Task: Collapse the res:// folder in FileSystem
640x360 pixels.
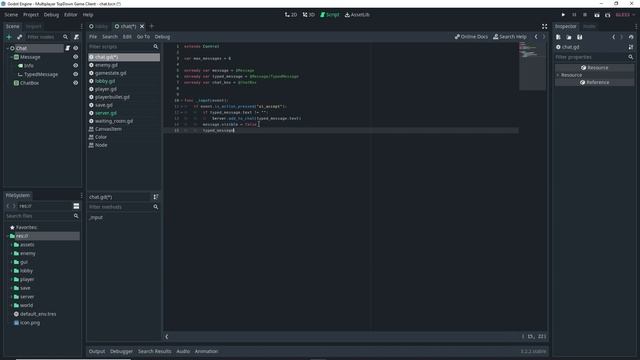Action: [7, 236]
